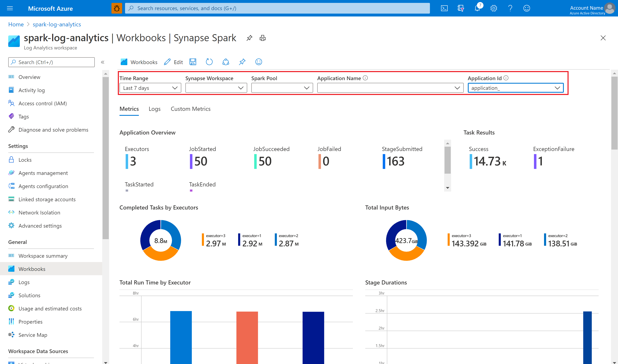Toggle the left sidebar collapse arrow
Image resolution: width=618 pixels, height=364 pixels.
(103, 62)
